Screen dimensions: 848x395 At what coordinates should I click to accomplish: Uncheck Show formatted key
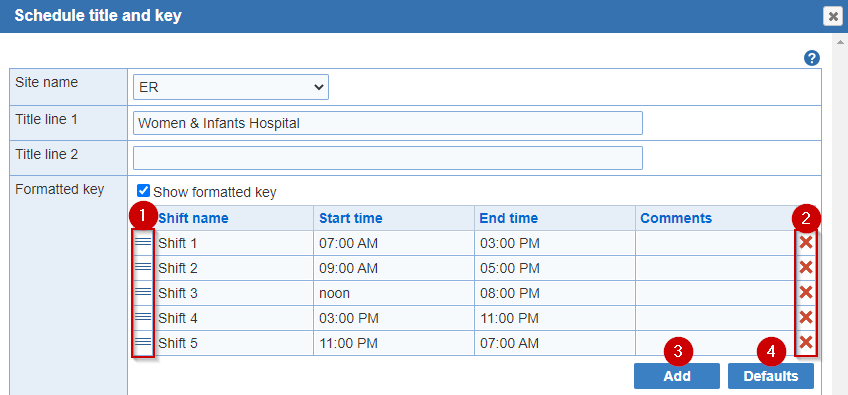pos(143,191)
